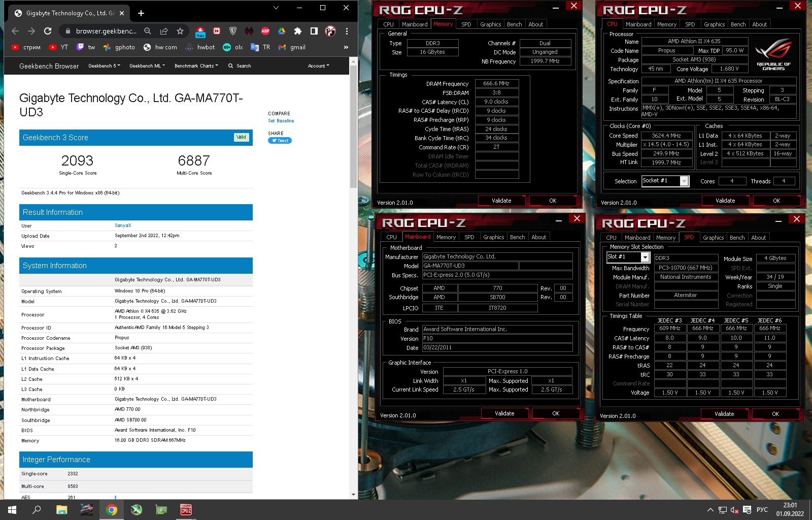The image size is (812, 520).
Task: Open Windows taskbar search
Action: 37,510
